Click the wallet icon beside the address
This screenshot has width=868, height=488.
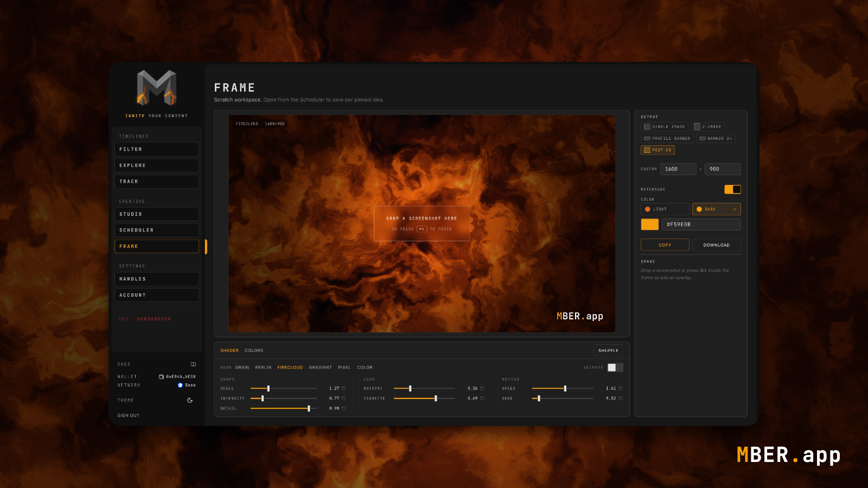pos(161,376)
